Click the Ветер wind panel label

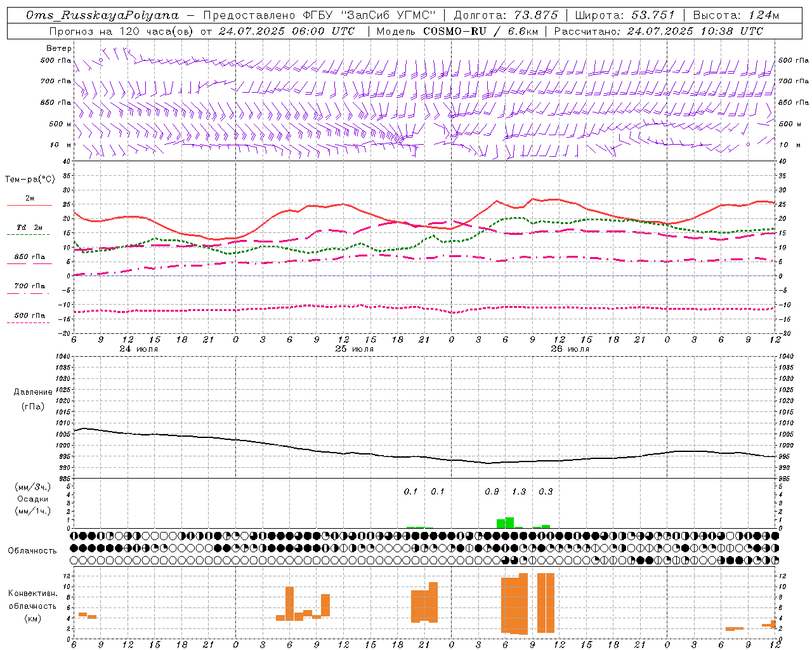58,48
